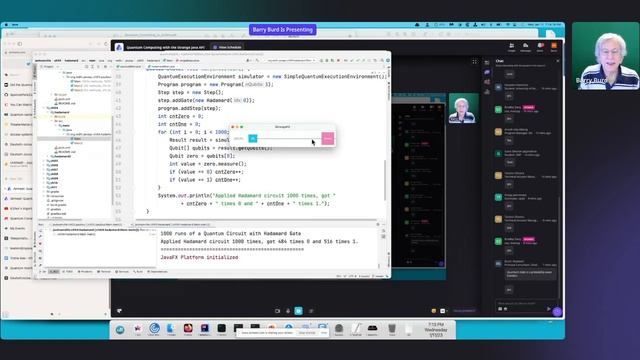Open the Trash in the dock
The width and height of the screenshot is (640, 360).
coord(392,328)
